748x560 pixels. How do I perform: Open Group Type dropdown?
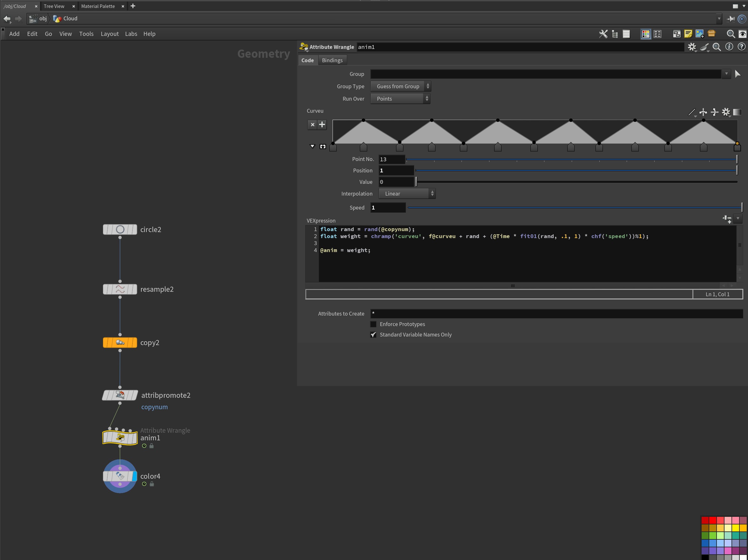point(401,86)
